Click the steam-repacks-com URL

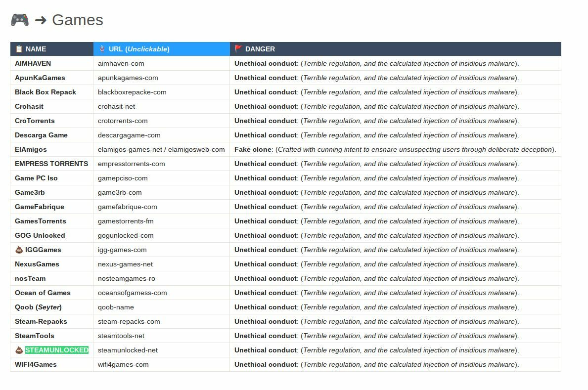(x=129, y=322)
